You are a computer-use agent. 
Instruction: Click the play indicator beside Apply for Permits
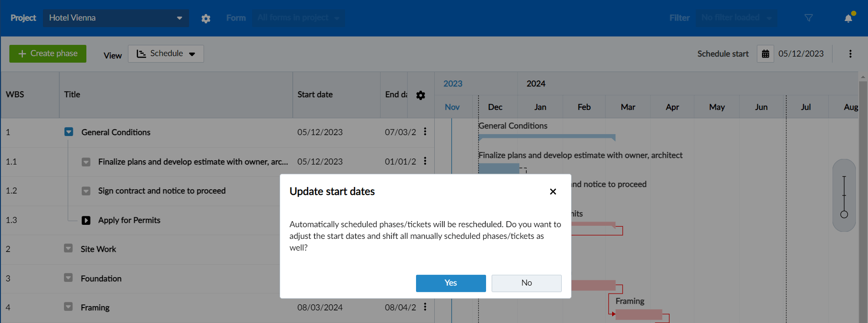86,220
